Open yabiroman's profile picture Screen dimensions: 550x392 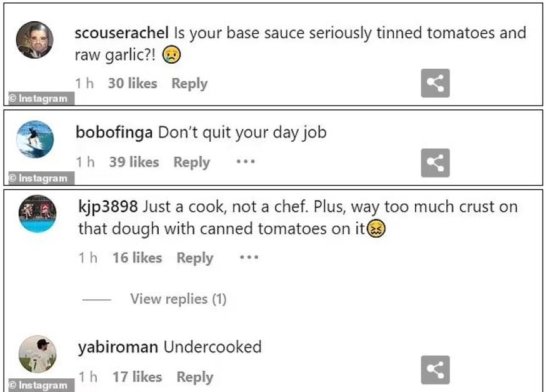point(37,354)
